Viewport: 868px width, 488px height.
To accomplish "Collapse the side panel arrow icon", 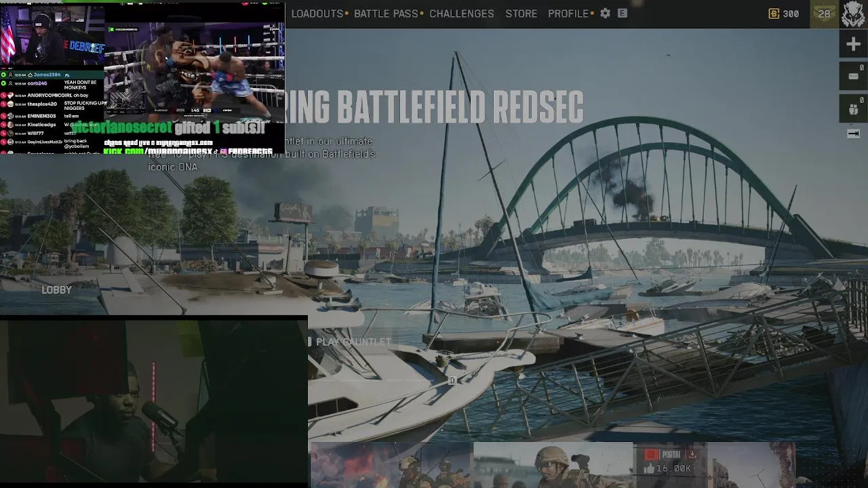I will click(x=853, y=134).
